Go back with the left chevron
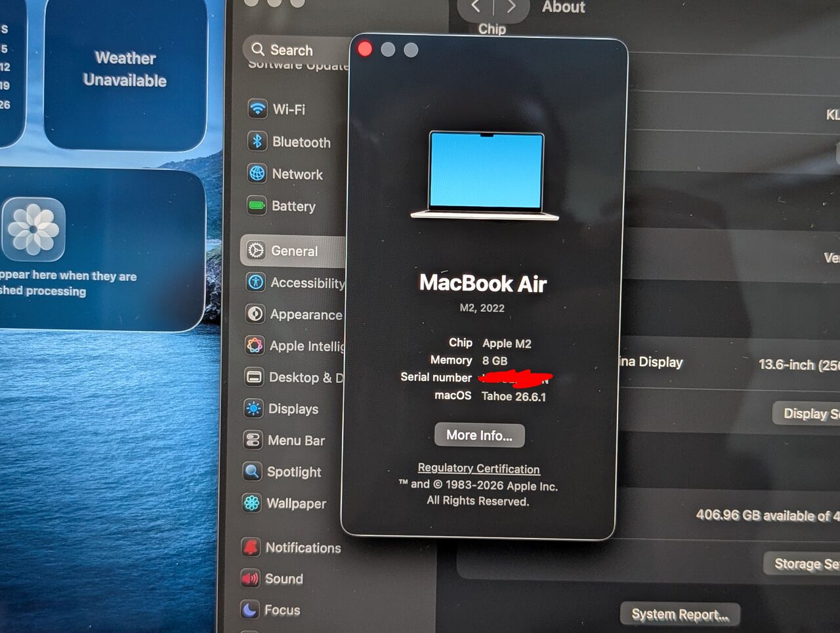The image size is (840, 633). coord(475,7)
